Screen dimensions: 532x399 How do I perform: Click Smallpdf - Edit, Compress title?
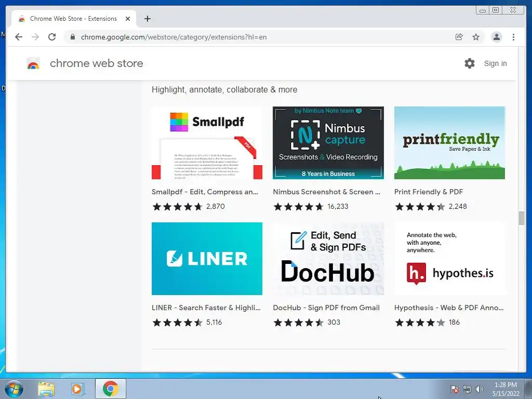point(205,192)
